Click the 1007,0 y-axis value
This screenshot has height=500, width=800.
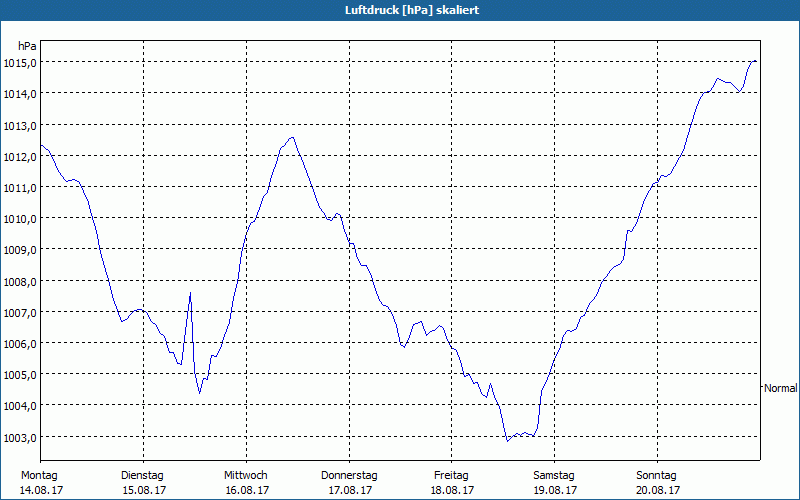tap(20, 313)
